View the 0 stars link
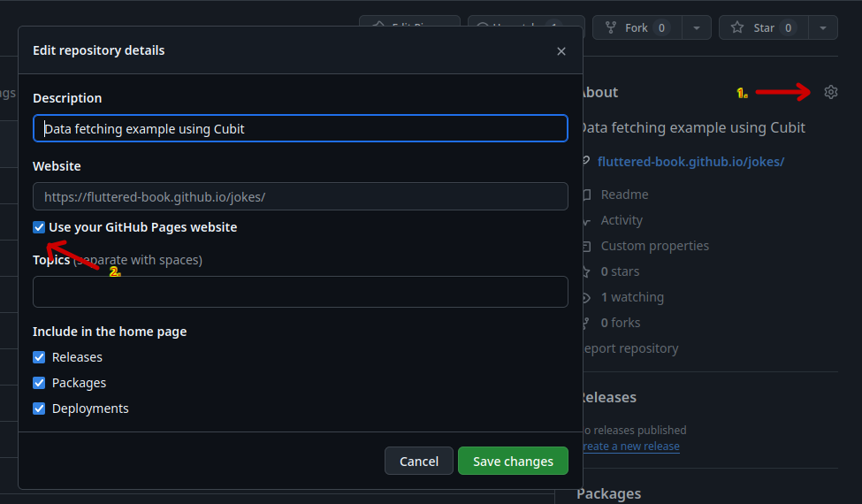This screenshot has height=504, width=862. [x=620, y=271]
